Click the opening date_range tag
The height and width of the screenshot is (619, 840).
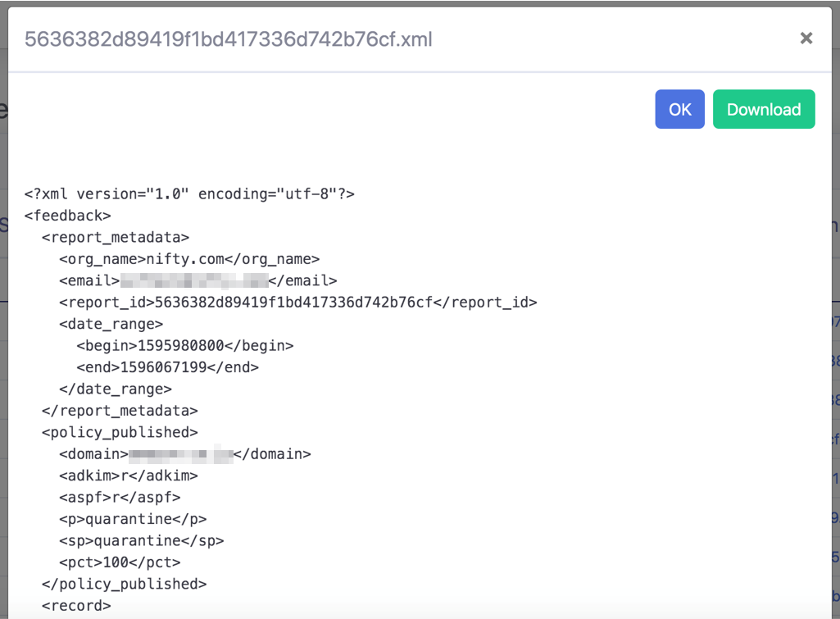111,324
